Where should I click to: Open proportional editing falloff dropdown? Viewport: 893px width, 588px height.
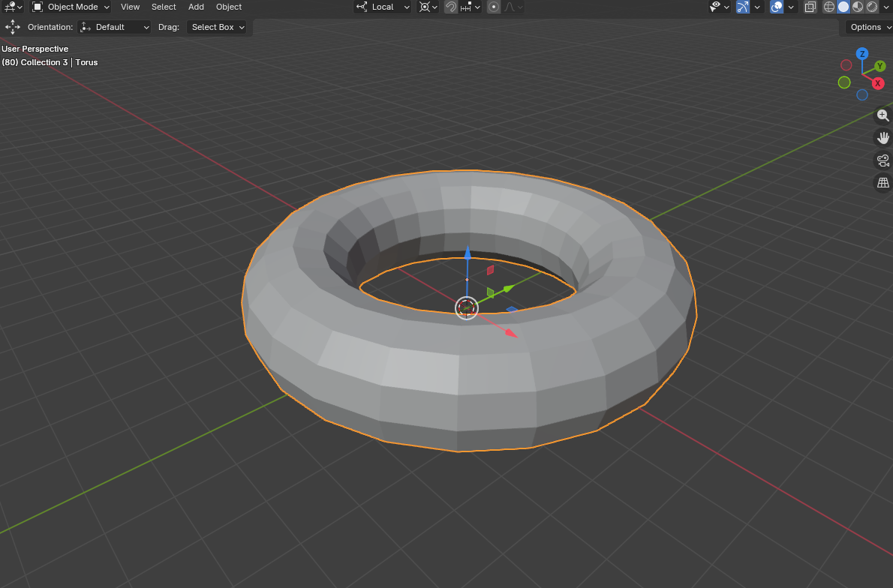click(x=513, y=7)
